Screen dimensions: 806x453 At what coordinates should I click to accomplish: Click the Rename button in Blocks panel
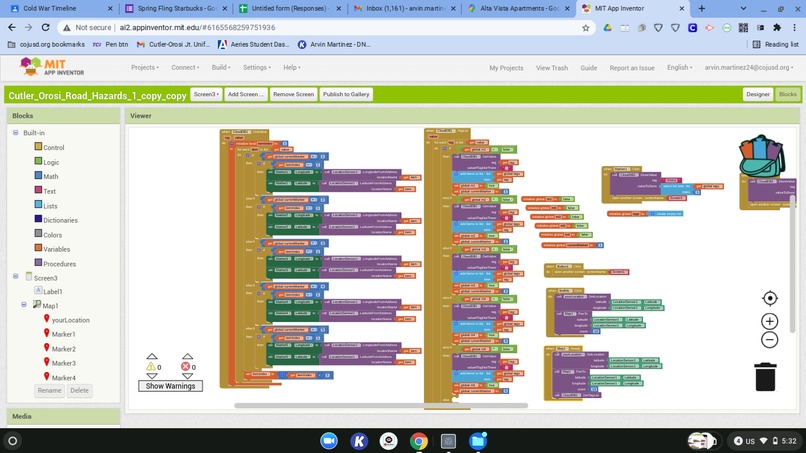tap(49, 390)
